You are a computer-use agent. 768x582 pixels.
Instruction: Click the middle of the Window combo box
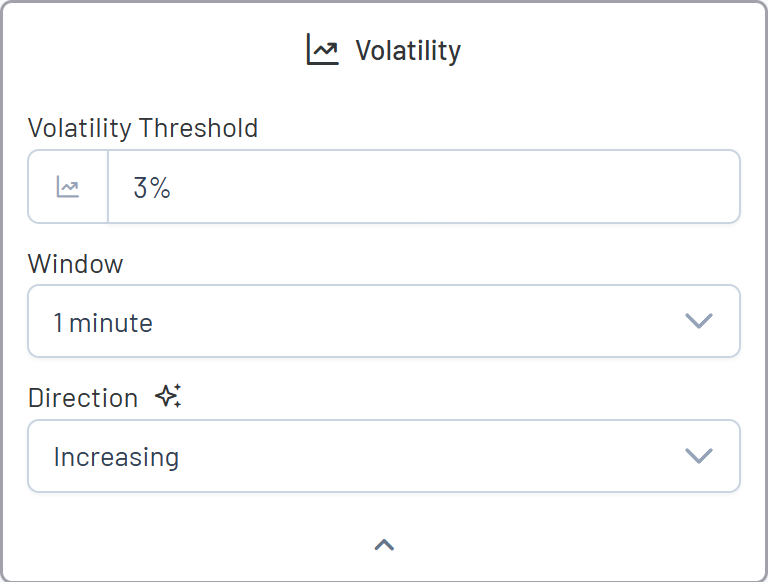384,321
